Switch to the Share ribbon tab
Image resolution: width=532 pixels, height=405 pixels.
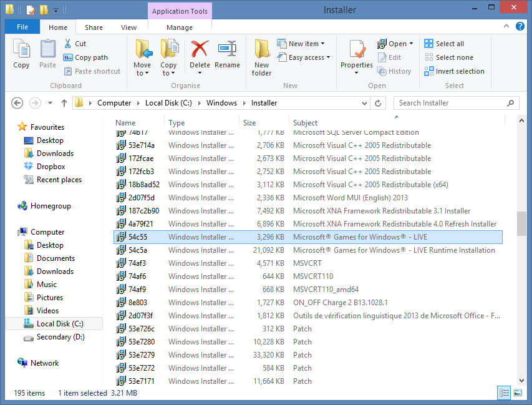coord(94,27)
